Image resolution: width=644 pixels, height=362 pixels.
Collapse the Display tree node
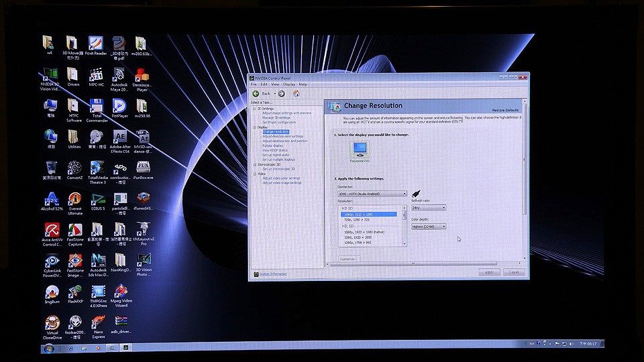[254, 127]
